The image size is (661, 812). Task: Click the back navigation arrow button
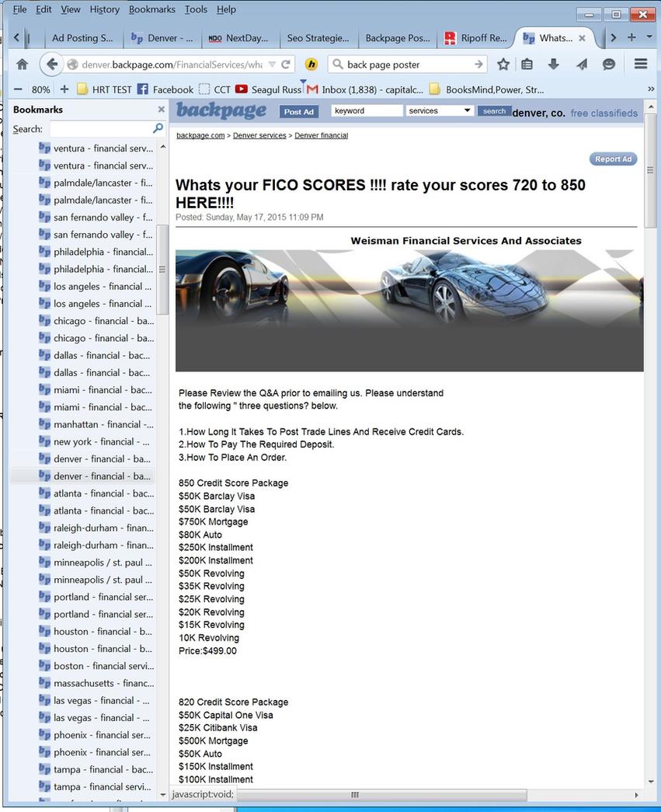[x=50, y=64]
